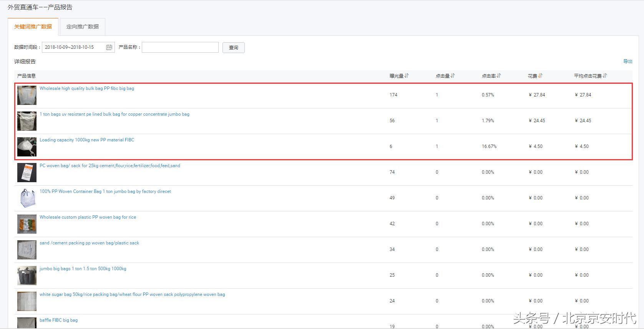Open 'sand /cement packing pp woven bag' link
Screen dimensions: 644x329
[89, 243]
